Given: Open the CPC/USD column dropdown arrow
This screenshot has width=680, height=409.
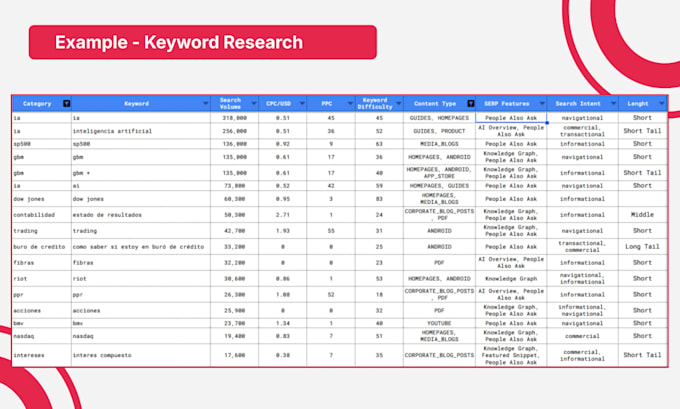Looking at the screenshot, I should [x=302, y=103].
